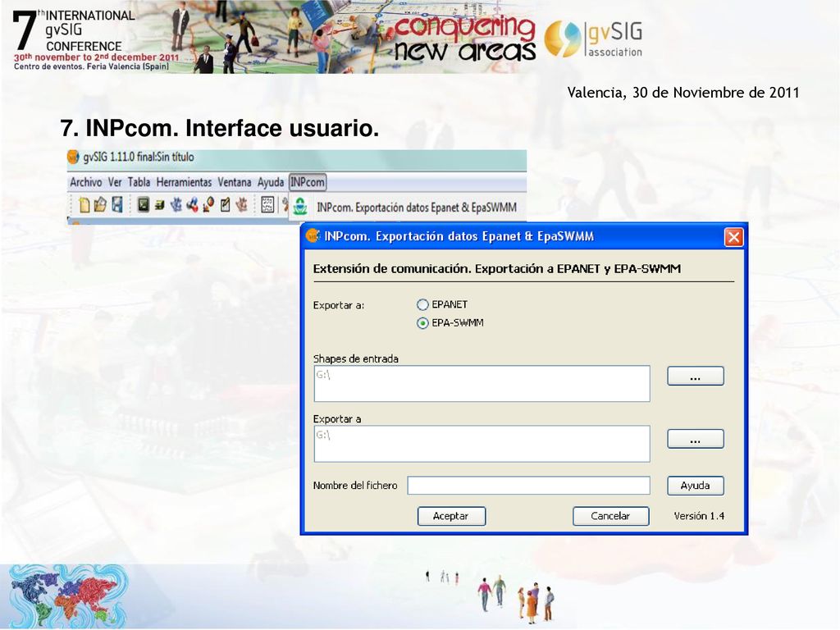840x630 pixels.
Task: Click the faded brown gear toolbar icon
Action: (242, 204)
